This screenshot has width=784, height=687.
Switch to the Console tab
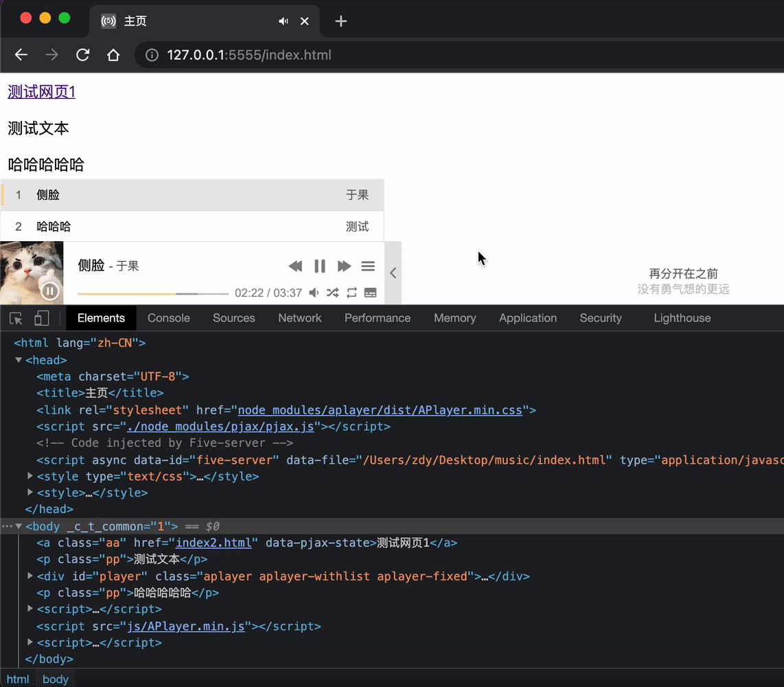pyautogui.click(x=168, y=318)
